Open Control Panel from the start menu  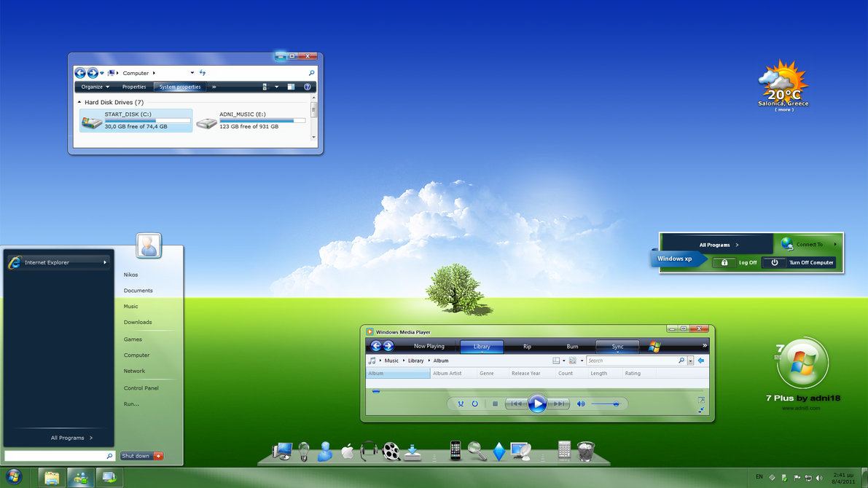coord(141,388)
